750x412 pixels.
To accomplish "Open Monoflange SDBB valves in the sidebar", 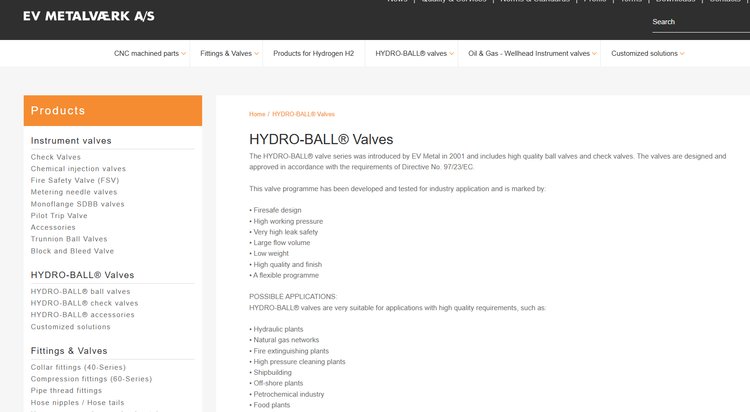I will 78,204.
